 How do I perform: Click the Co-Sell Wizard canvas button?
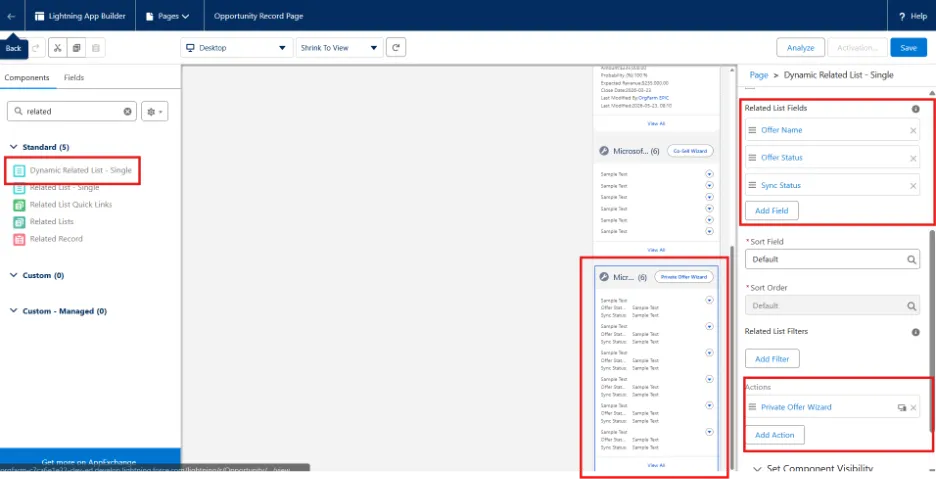[689, 151]
